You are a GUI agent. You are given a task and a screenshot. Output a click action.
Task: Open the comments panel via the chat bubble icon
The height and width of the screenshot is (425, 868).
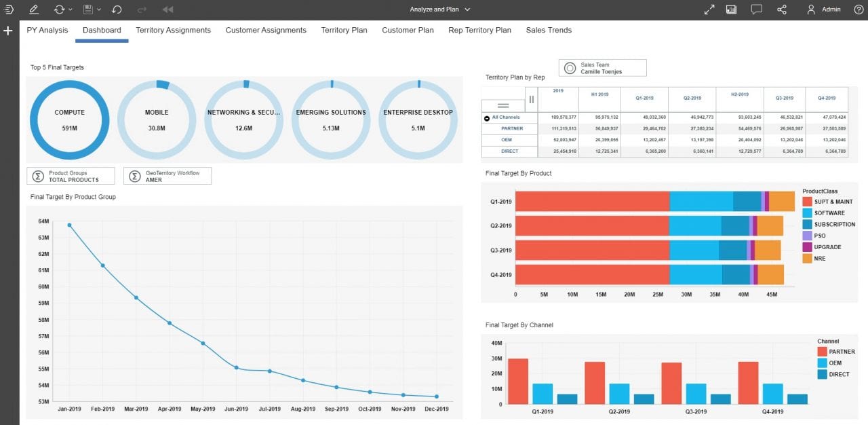click(x=756, y=9)
